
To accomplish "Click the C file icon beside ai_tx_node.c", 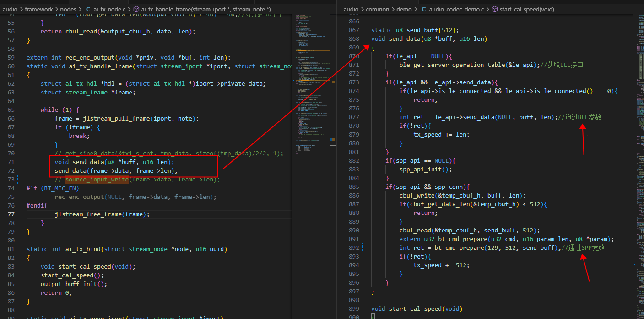I will pyautogui.click(x=88, y=9).
